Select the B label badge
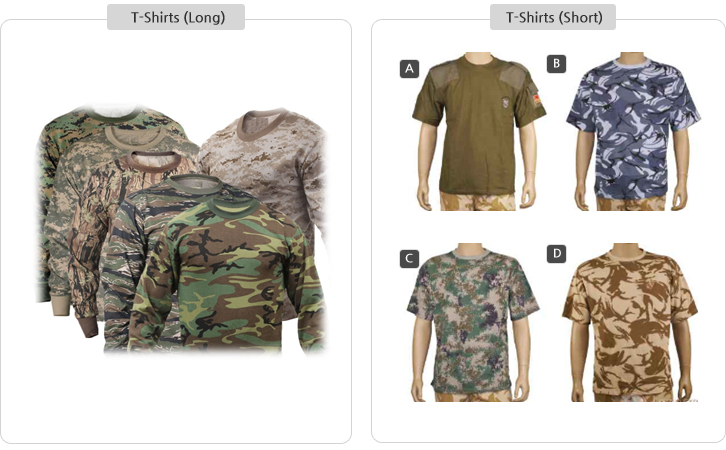The height and width of the screenshot is (450, 726). click(556, 63)
